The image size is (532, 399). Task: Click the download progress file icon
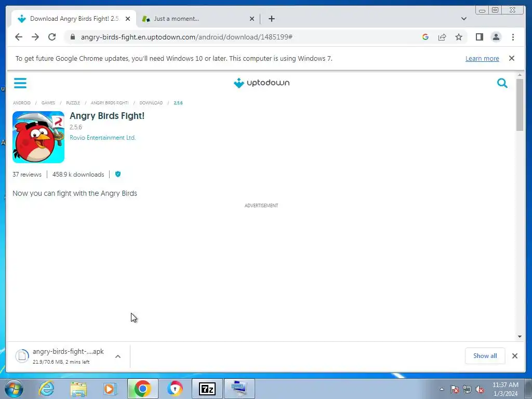(22, 356)
